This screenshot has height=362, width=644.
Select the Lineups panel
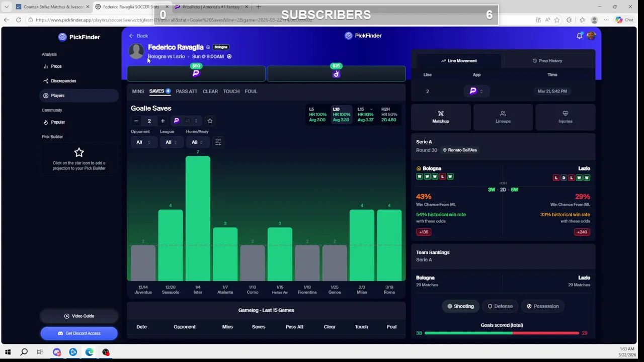pos(503,117)
